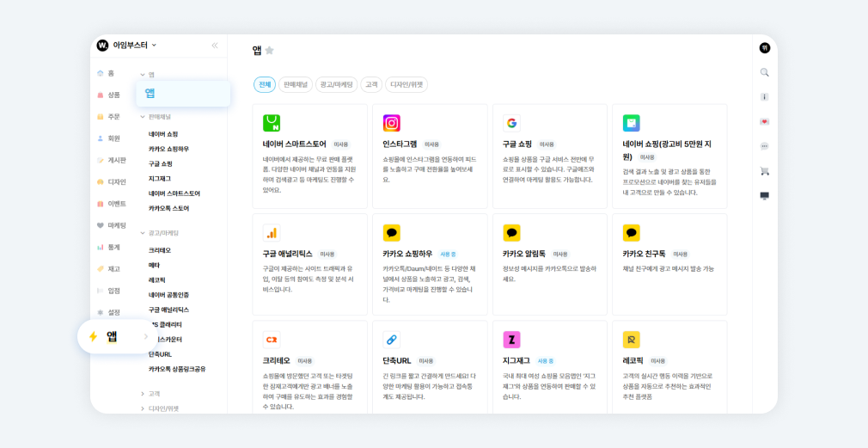Click the Kakao logo on the 카카오 알림톡 card
This screenshot has height=448, width=868.
pos(511,232)
